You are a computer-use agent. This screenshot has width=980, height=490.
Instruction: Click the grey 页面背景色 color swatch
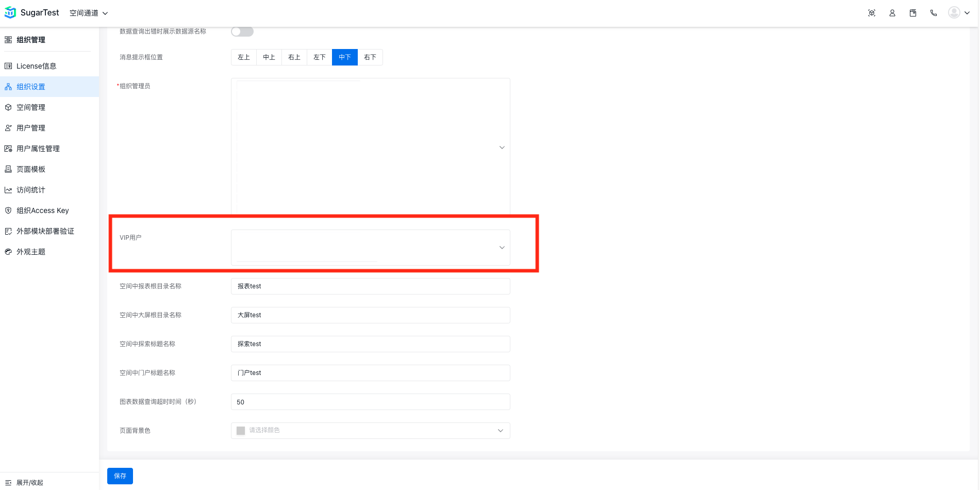tap(241, 431)
